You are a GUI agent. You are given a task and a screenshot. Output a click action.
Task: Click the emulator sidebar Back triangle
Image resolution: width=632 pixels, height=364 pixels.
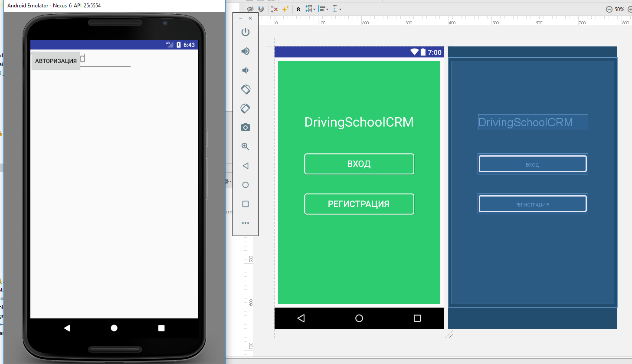coord(246,166)
